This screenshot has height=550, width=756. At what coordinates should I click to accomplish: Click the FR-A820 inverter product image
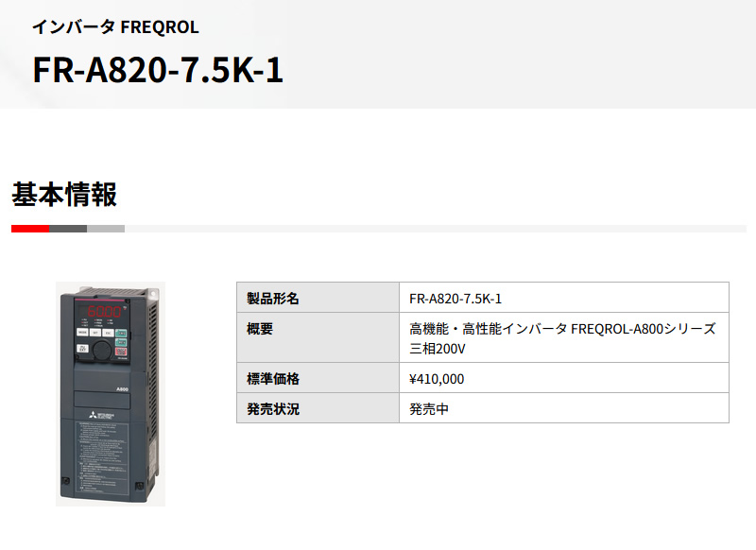point(111,394)
